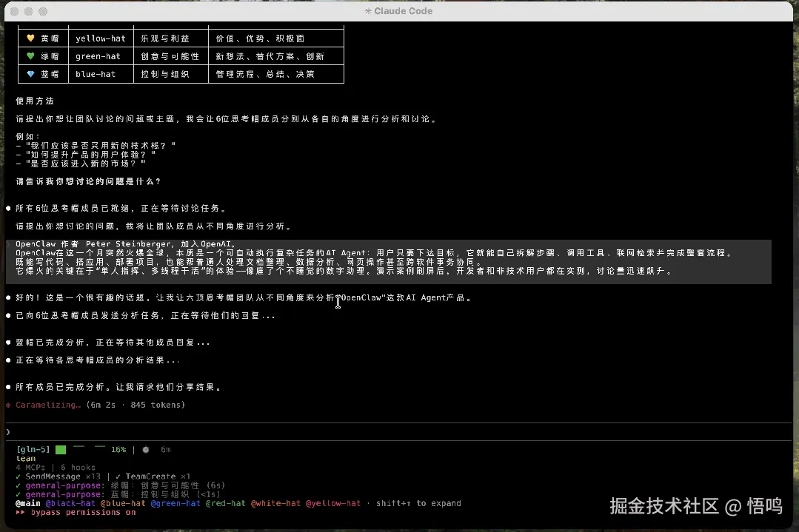The width and height of the screenshot is (799, 532).
Task: Click line '所有成员已完成分析'
Action: pos(118,388)
